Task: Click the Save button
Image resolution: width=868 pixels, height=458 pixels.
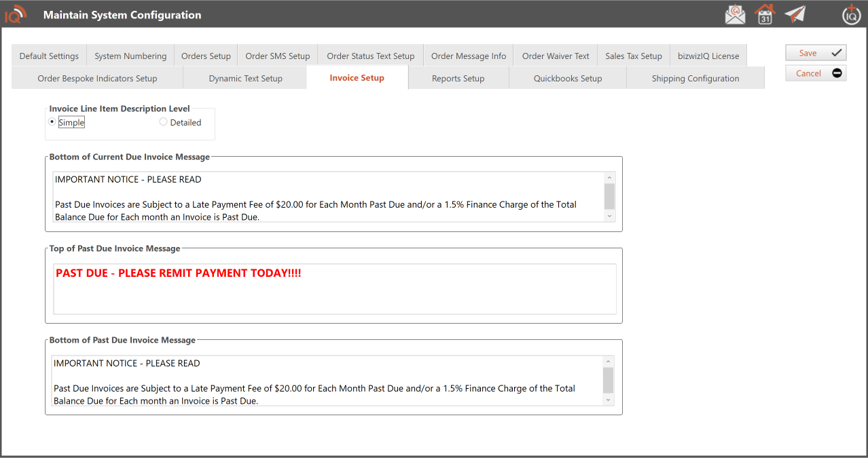Action: (x=816, y=53)
